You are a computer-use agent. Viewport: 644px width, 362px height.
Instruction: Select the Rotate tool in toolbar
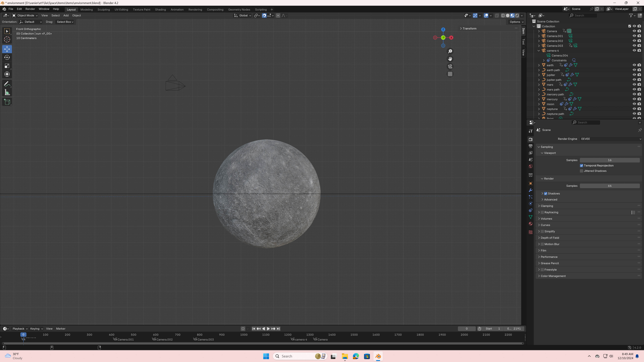pos(7,58)
